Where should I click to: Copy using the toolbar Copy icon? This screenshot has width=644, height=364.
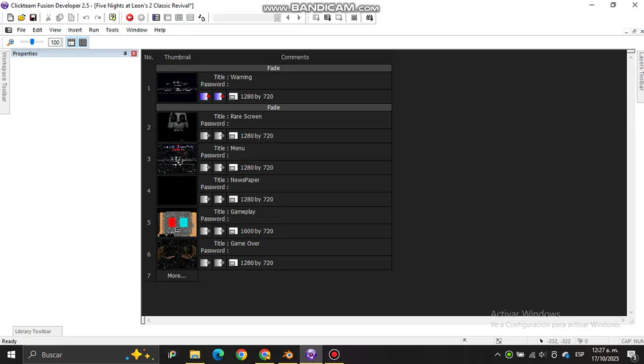click(x=59, y=17)
